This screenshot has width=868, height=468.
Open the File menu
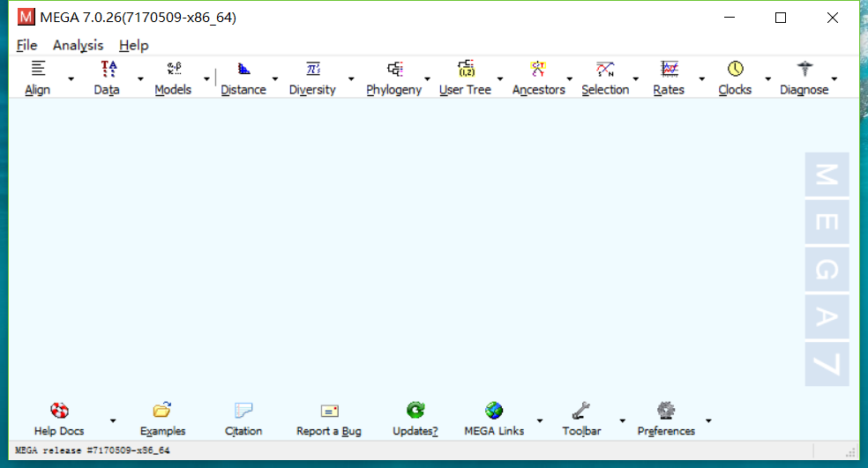[26, 45]
